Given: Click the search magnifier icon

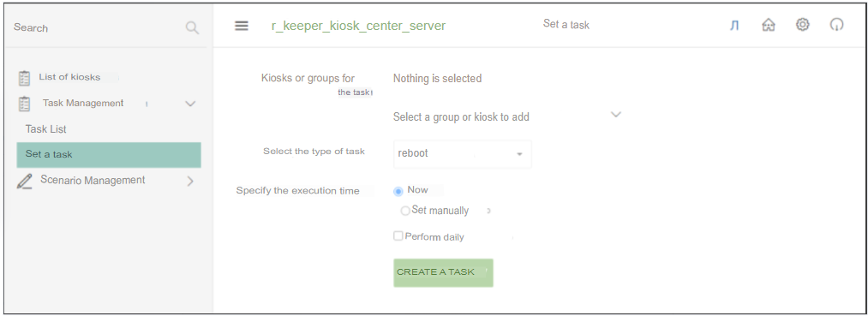Looking at the screenshot, I should coord(192,27).
